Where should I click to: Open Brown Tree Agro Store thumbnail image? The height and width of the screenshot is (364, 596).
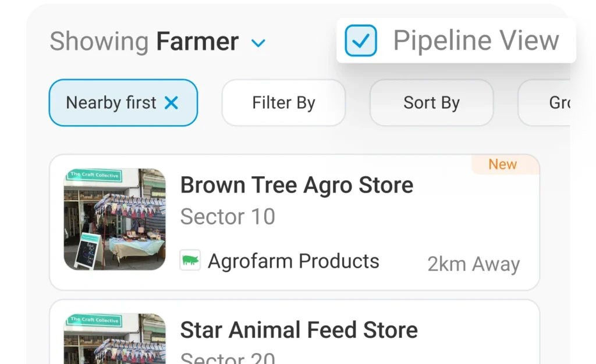pyautogui.click(x=115, y=219)
